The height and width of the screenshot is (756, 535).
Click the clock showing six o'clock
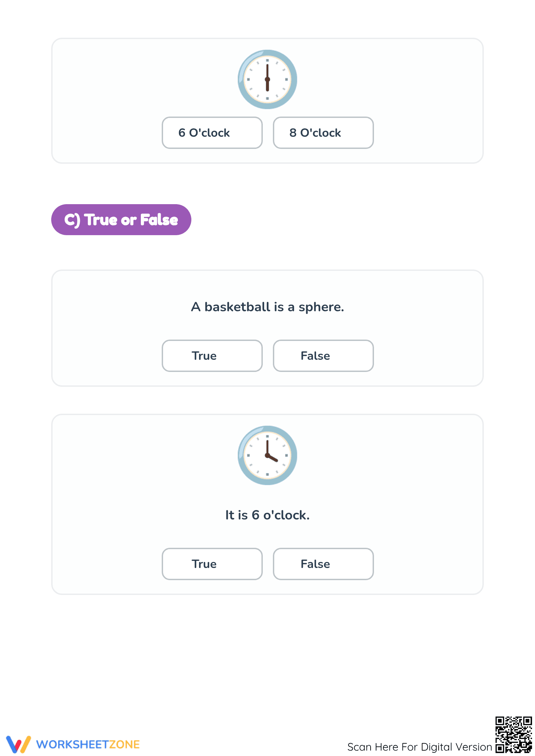[267, 80]
